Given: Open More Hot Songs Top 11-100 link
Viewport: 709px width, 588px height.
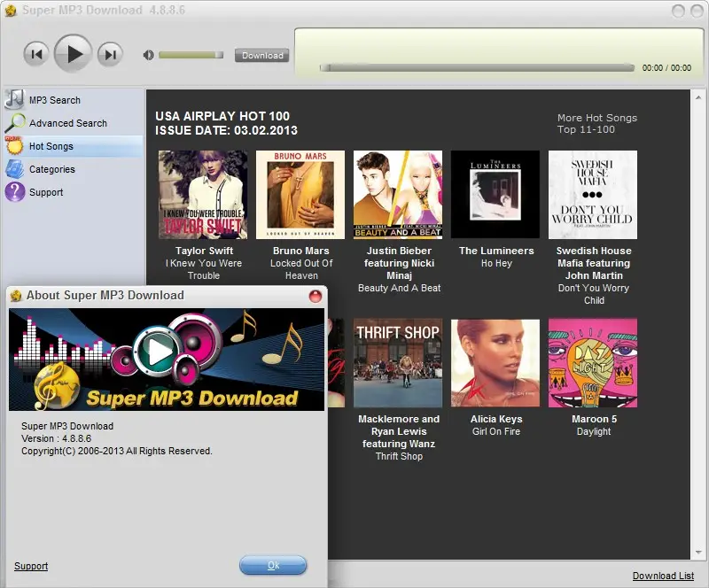Looking at the screenshot, I should point(596,123).
